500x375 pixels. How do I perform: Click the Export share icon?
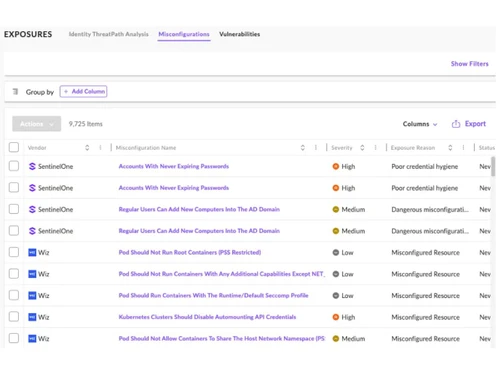pos(456,124)
